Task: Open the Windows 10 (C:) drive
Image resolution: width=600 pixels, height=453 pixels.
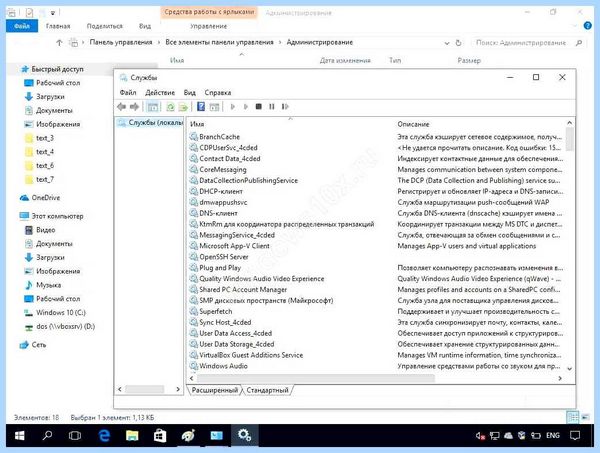Action: 61,313
